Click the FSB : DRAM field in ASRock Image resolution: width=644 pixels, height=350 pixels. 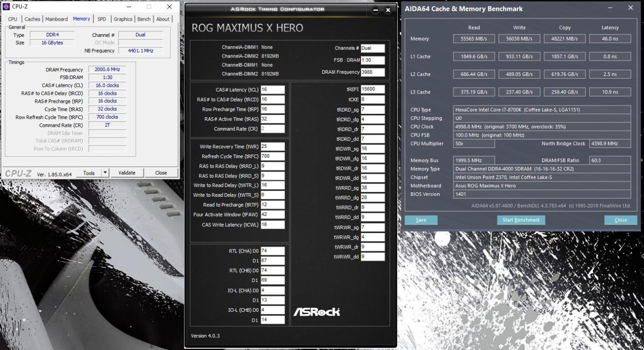coord(373,60)
